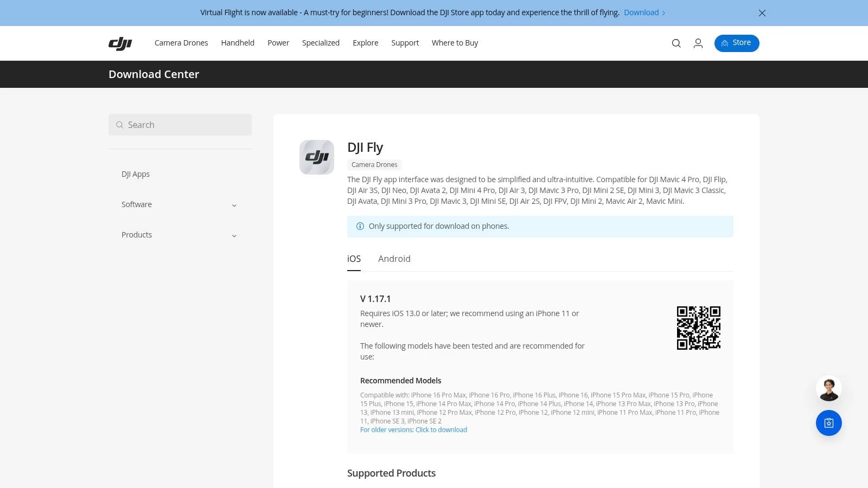Open the Camera Drones menu
Image resolution: width=868 pixels, height=488 pixels.
click(x=181, y=43)
